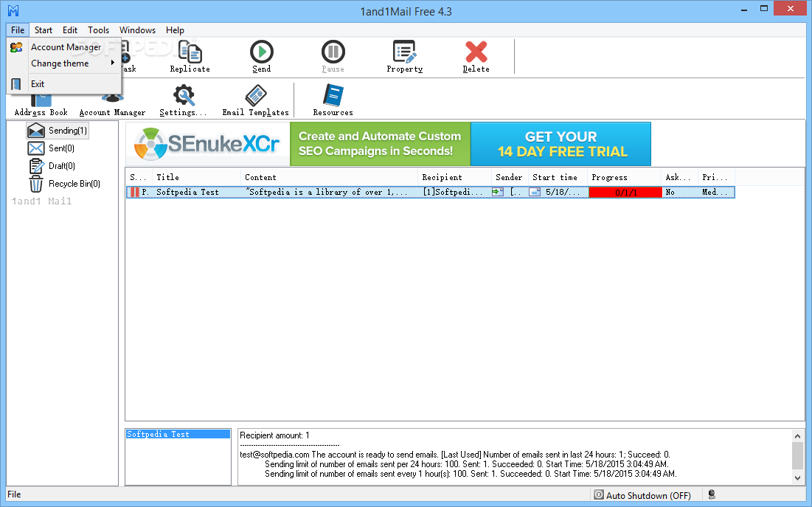Click the red Delete X icon
This screenshot has height=507, width=812.
click(476, 52)
